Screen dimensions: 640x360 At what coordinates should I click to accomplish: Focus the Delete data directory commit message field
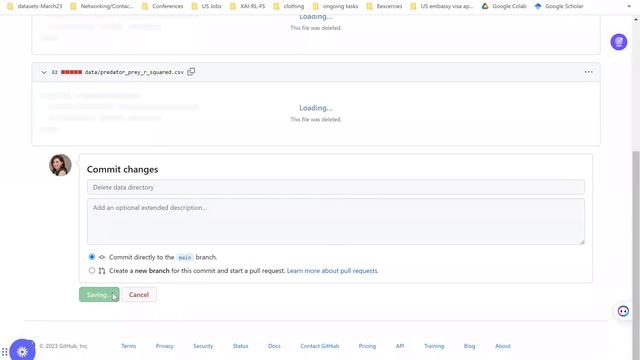click(336, 187)
